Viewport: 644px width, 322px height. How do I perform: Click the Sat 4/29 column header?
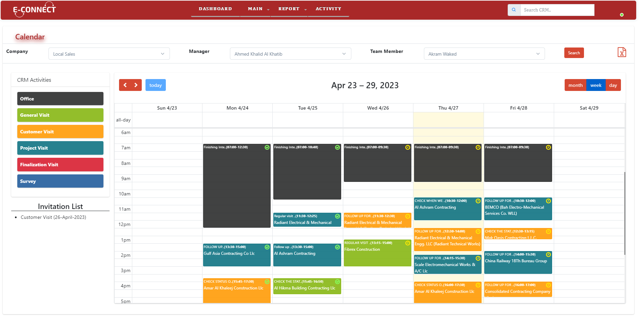tap(589, 108)
